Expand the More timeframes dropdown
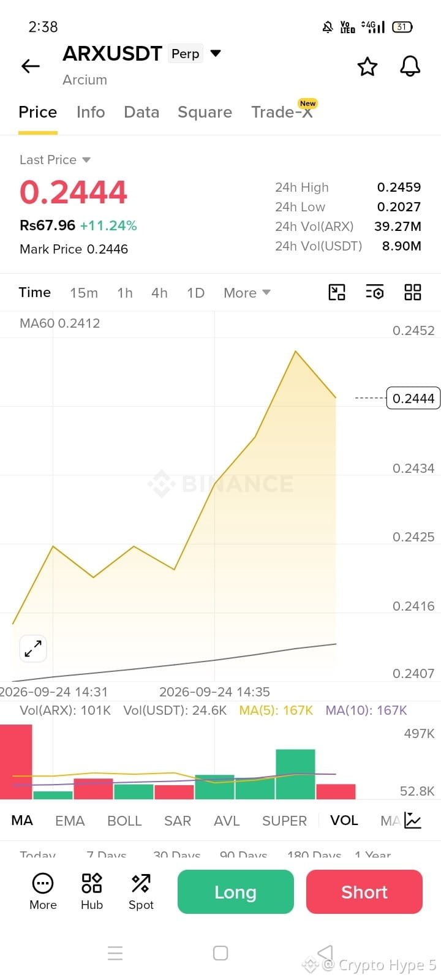 [x=247, y=293]
